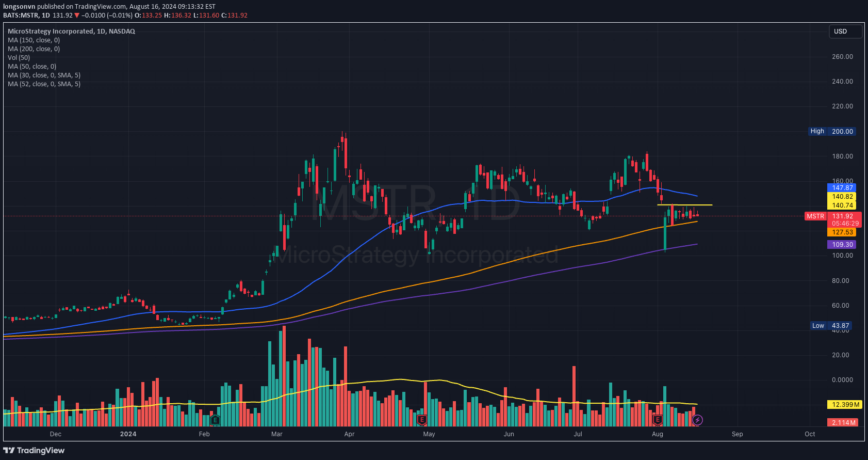Click the 240.00 price axis label
This screenshot has height=460, width=868.
point(842,82)
